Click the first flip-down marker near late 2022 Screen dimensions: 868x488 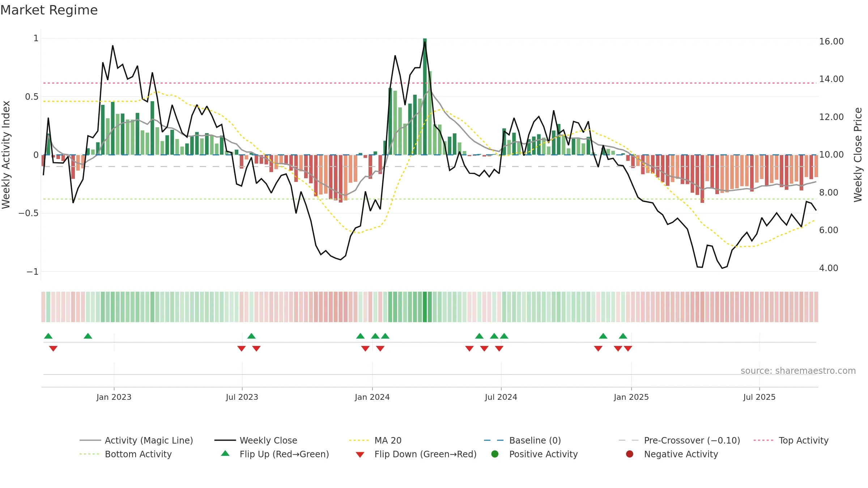click(x=53, y=348)
